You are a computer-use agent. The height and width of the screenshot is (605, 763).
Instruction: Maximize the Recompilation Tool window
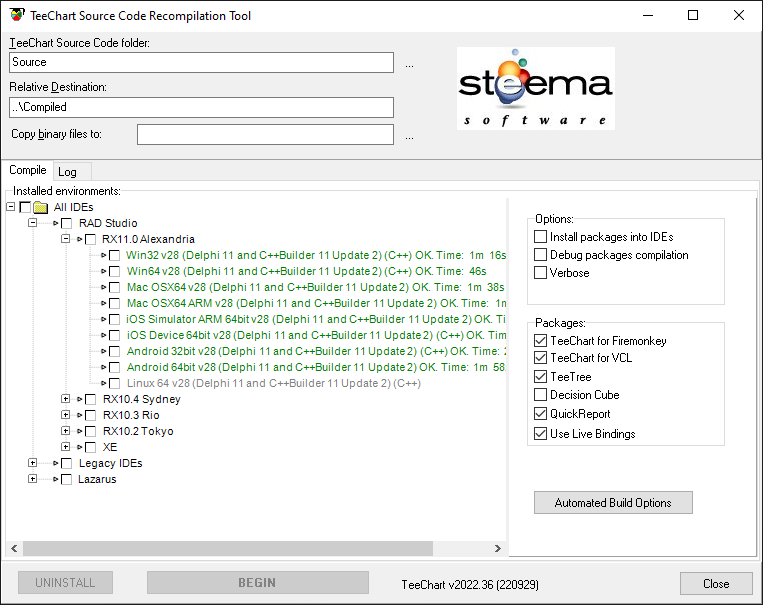693,15
